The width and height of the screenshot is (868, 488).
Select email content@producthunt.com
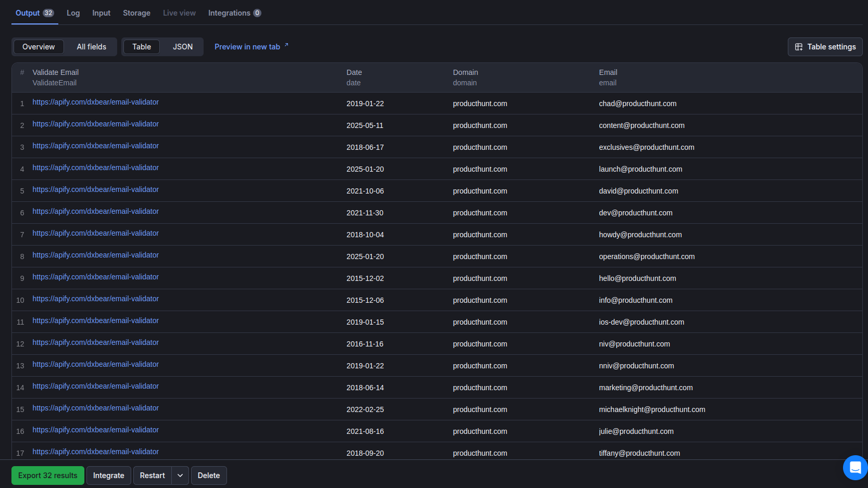pos(642,125)
